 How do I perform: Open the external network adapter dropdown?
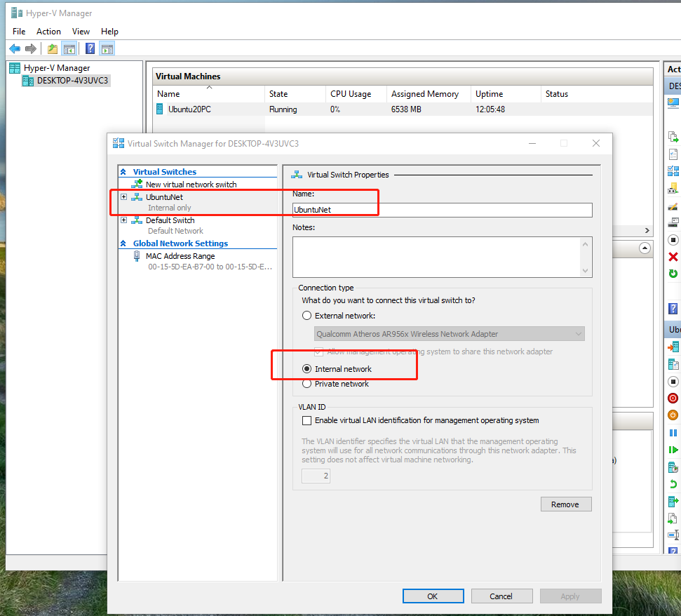[x=449, y=334]
